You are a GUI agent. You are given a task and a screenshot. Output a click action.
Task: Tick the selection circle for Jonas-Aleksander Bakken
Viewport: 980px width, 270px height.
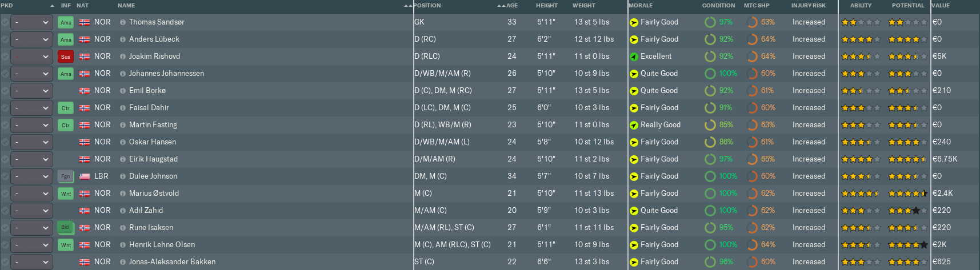pyautogui.click(x=5, y=262)
